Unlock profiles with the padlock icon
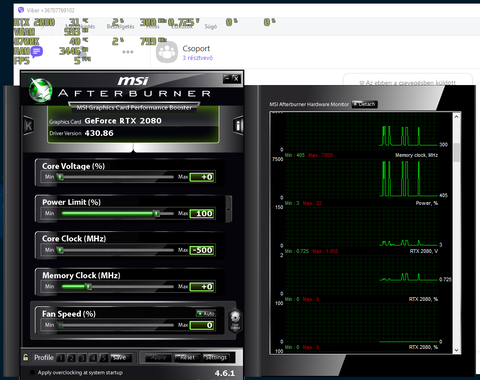 pos(26,357)
